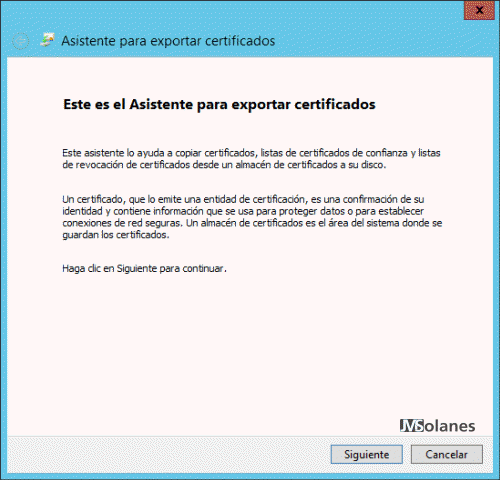
Task: Click the Siguiente button
Action: tap(367, 454)
